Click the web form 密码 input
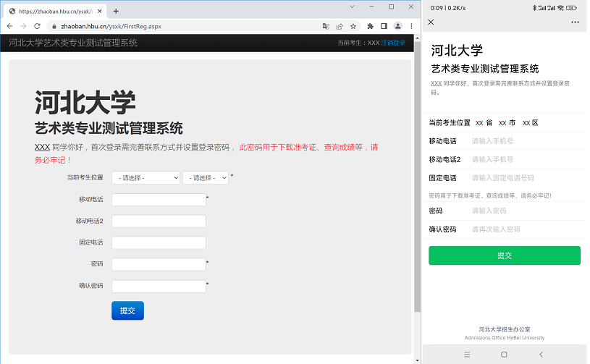 (x=159, y=264)
